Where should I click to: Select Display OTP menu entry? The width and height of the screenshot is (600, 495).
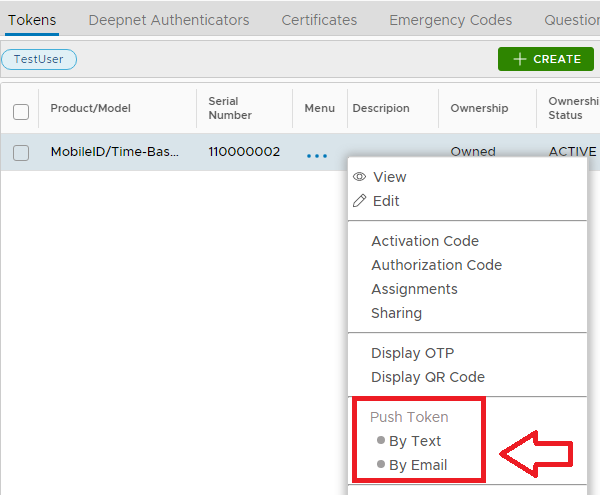pos(412,353)
